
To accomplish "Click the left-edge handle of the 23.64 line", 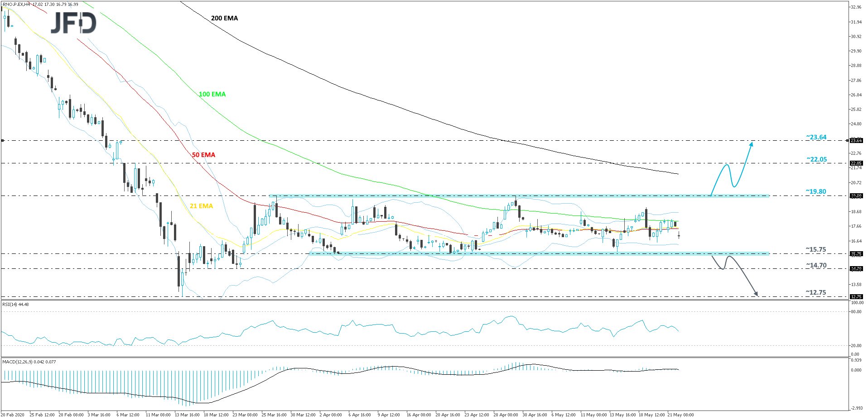I will (x=3, y=141).
